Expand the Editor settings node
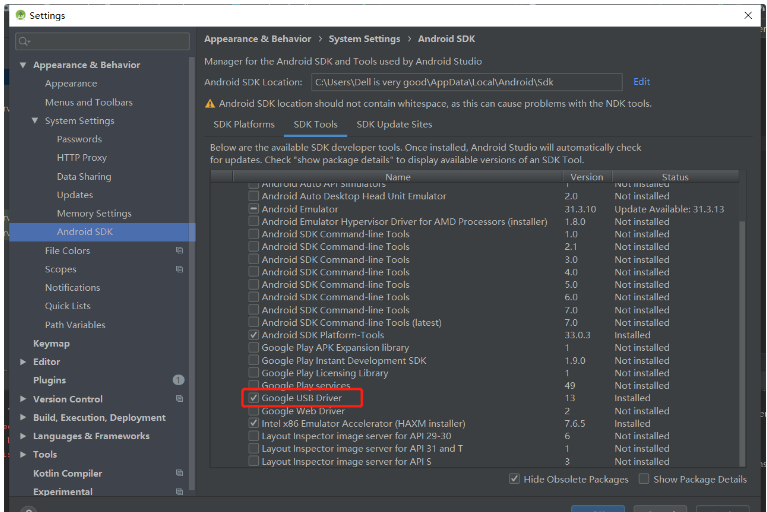 coord(23,362)
